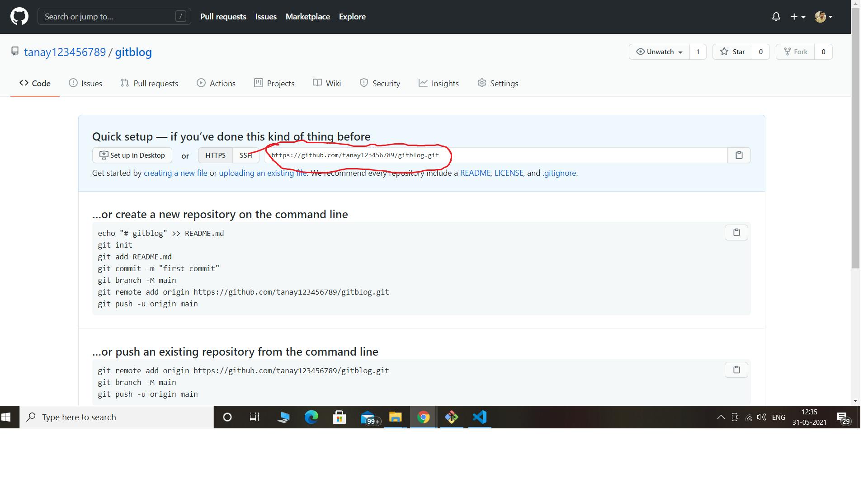Star the repository
Image resolution: width=868 pixels, height=488 pixels.
click(732, 52)
